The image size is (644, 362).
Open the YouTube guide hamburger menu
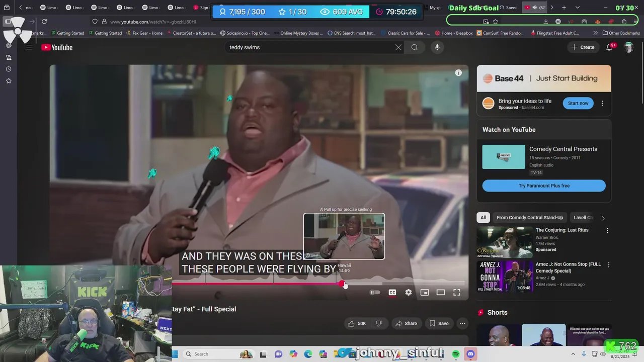coord(29,47)
